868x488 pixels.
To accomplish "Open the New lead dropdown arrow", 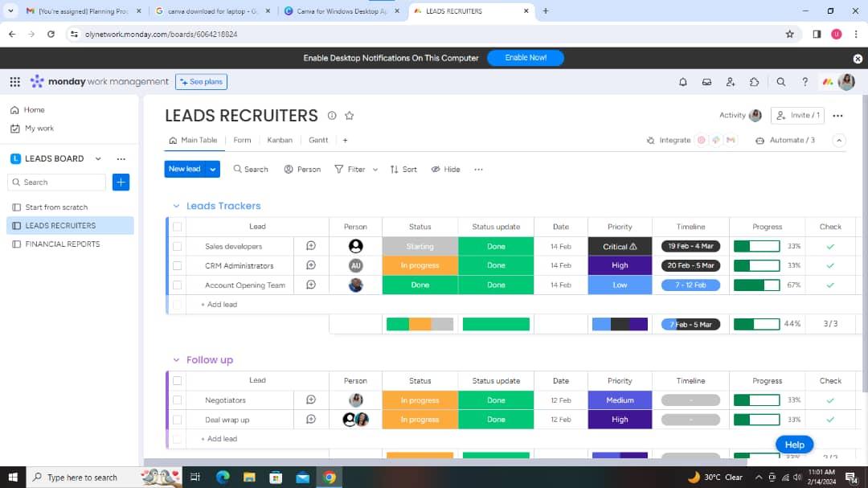I will [213, 170].
